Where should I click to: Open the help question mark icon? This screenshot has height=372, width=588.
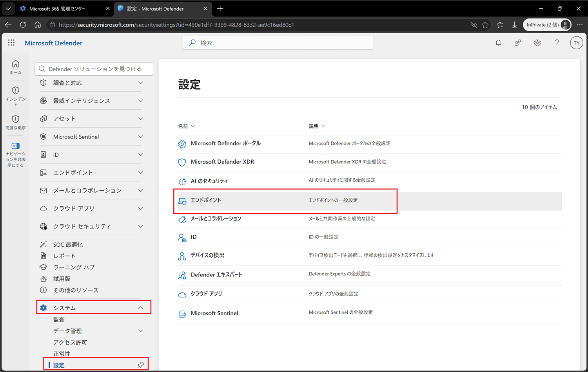(x=557, y=43)
